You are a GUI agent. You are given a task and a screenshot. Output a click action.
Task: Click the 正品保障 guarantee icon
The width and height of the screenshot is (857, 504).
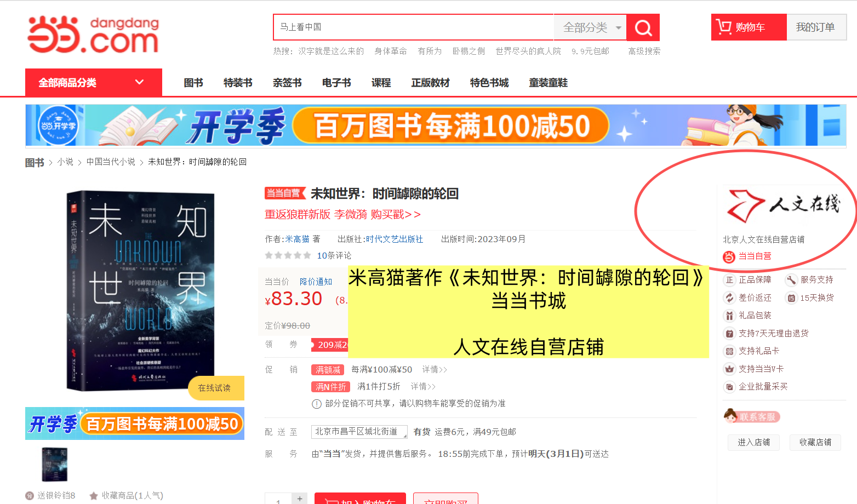click(729, 280)
